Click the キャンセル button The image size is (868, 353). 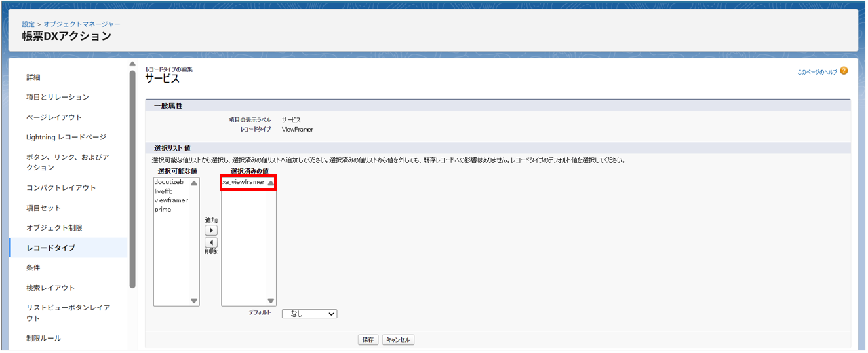[398, 340]
